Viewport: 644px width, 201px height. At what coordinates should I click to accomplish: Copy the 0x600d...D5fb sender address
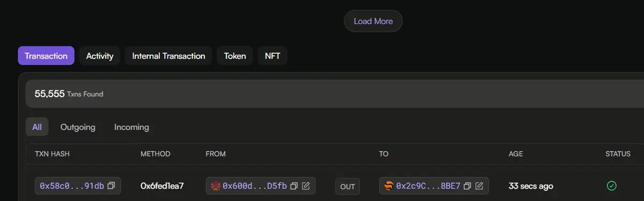pyautogui.click(x=294, y=186)
